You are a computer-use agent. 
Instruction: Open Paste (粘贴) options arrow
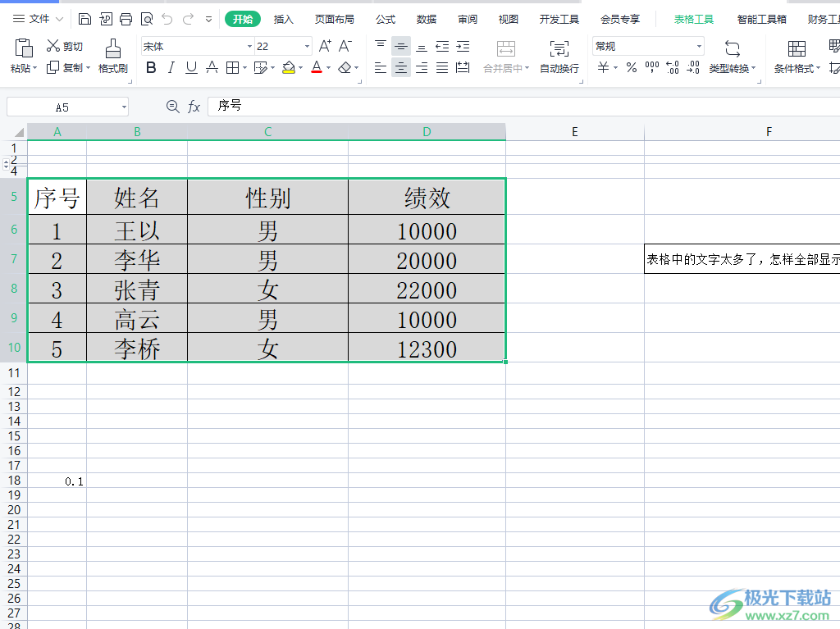(x=34, y=69)
